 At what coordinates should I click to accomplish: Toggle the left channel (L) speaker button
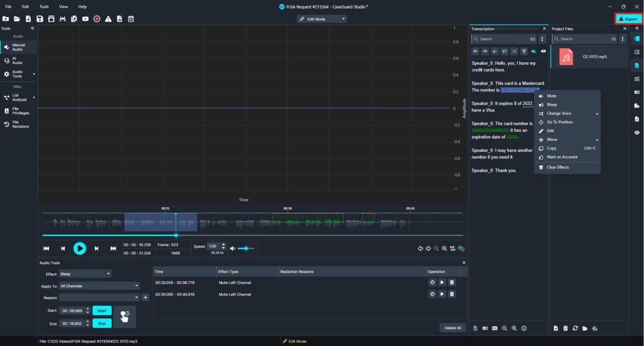(533, 51)
